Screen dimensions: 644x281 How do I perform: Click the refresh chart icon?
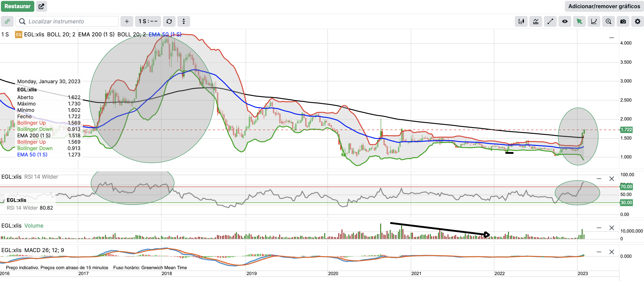169,22
